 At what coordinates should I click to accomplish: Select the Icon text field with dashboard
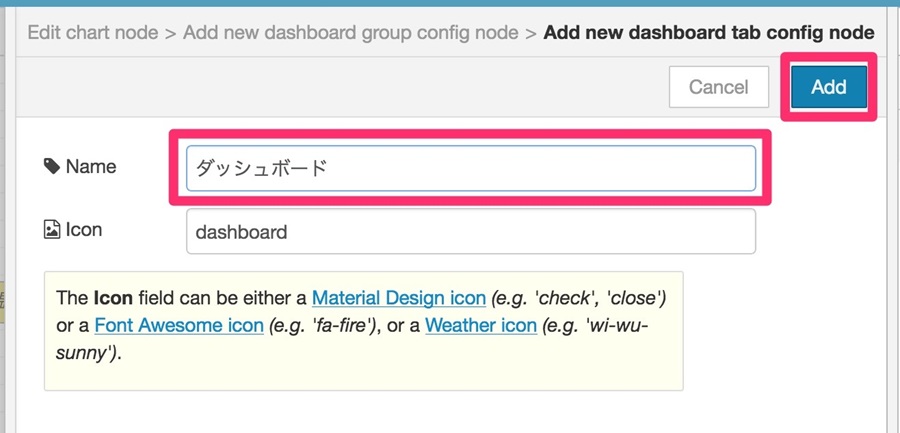[471, 231]
